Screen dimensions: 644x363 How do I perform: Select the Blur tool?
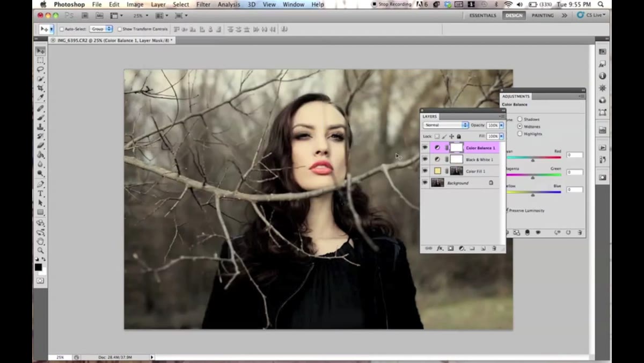tap(40, 164)
